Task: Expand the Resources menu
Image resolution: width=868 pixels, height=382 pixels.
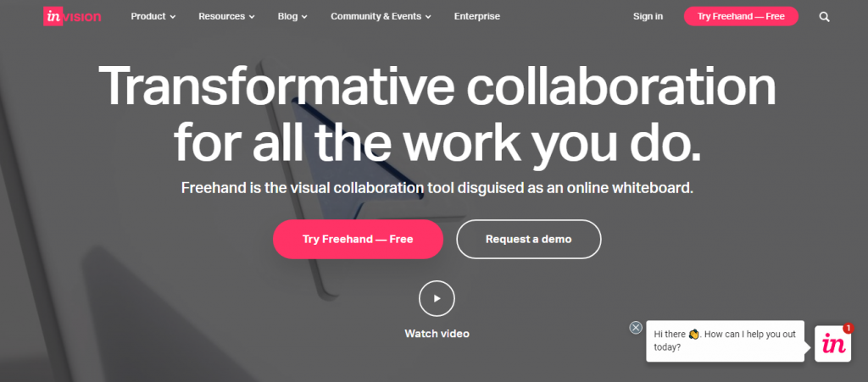Action: tap(227, 17)
